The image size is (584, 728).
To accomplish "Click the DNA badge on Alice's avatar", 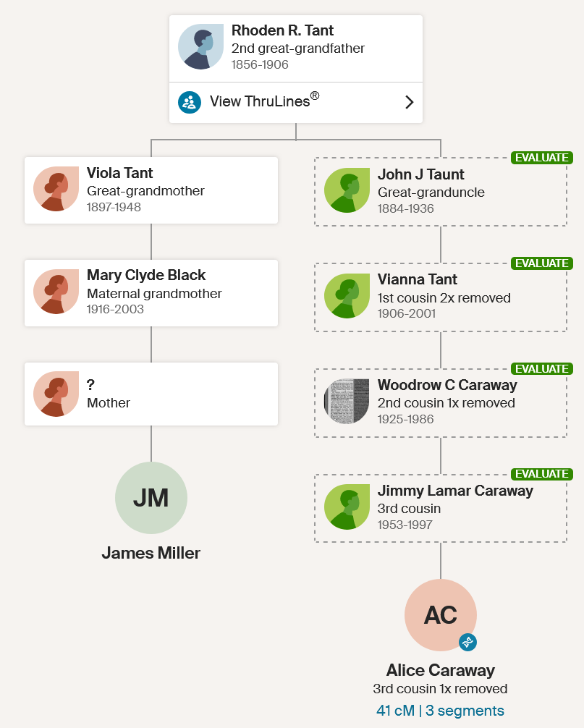I will tap(467, 642).
